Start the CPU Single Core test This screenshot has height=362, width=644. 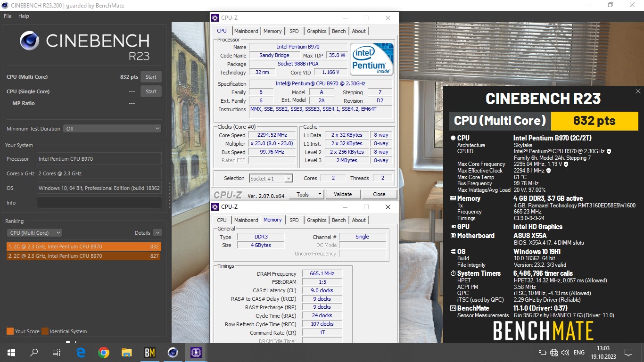tap(151, 91)
